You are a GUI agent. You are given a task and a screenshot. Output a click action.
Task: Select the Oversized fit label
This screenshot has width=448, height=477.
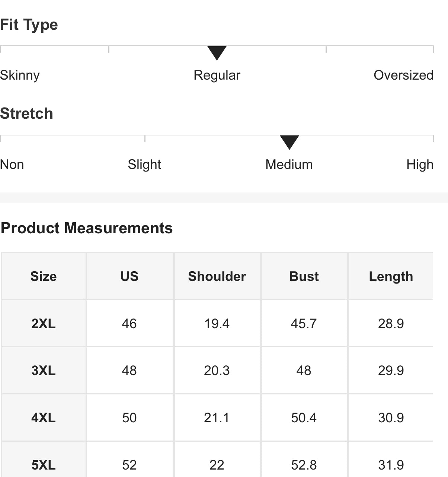click(x=403, y=75)
